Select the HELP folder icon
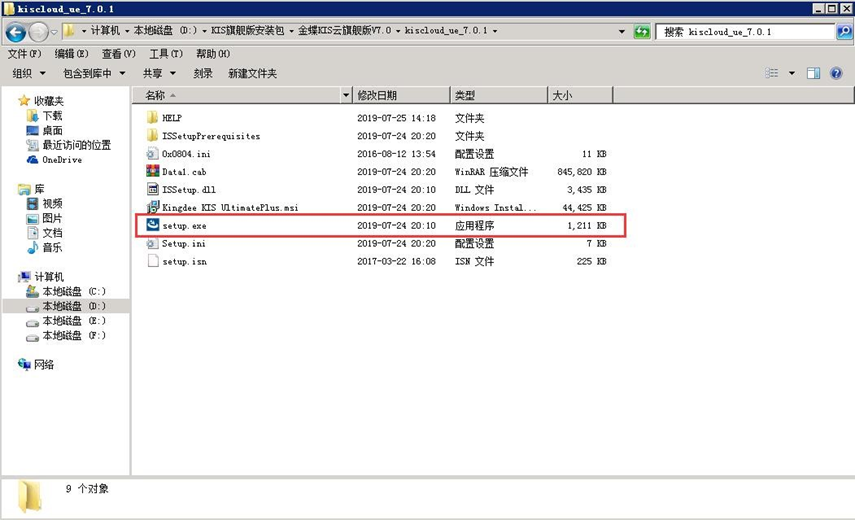 [152, 117]
